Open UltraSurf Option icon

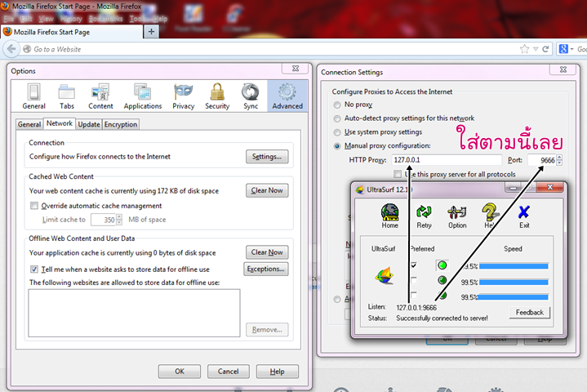(x=457, y=216)
